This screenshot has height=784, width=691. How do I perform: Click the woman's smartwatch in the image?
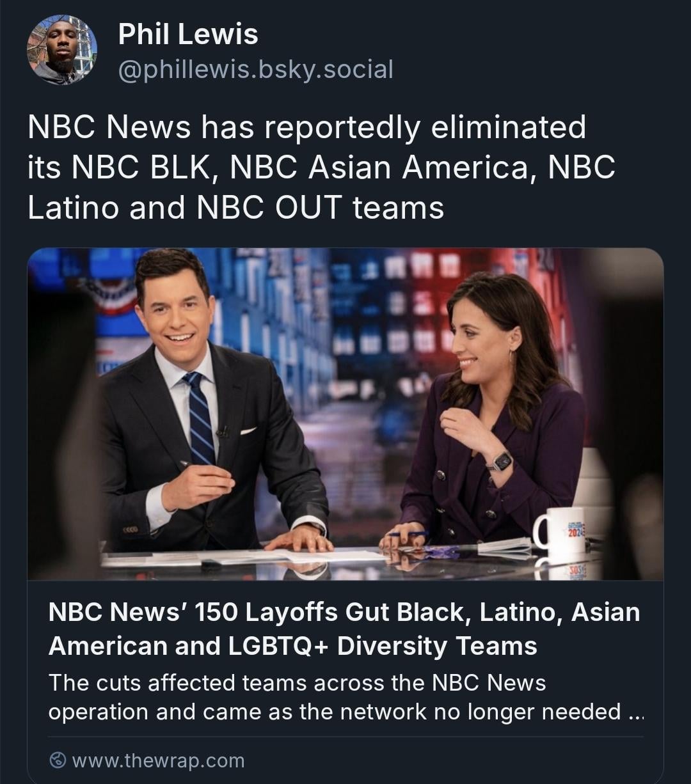(x=500, y=461)
